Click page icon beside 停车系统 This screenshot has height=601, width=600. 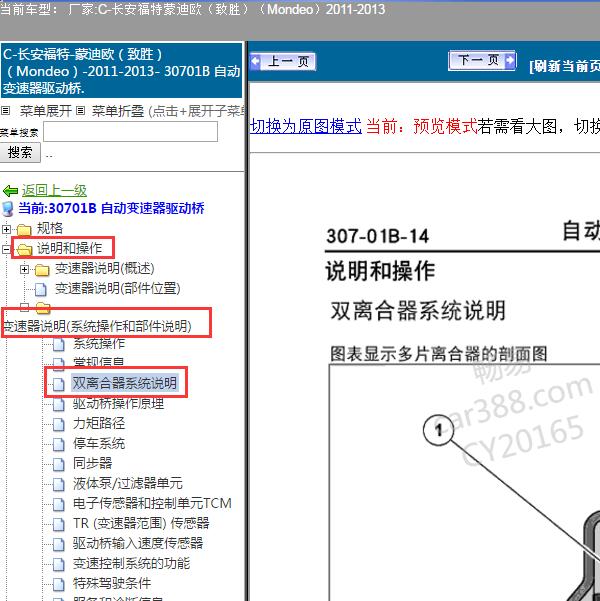[59, 445]
